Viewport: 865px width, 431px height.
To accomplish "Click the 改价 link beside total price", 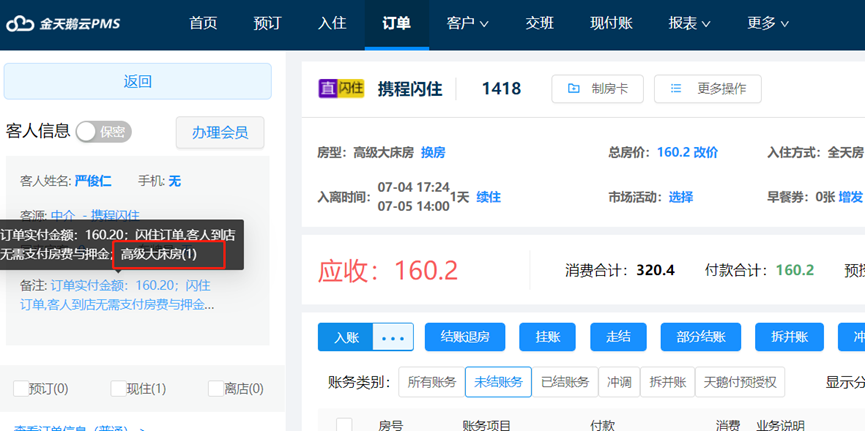I will (x=706, y=153).
